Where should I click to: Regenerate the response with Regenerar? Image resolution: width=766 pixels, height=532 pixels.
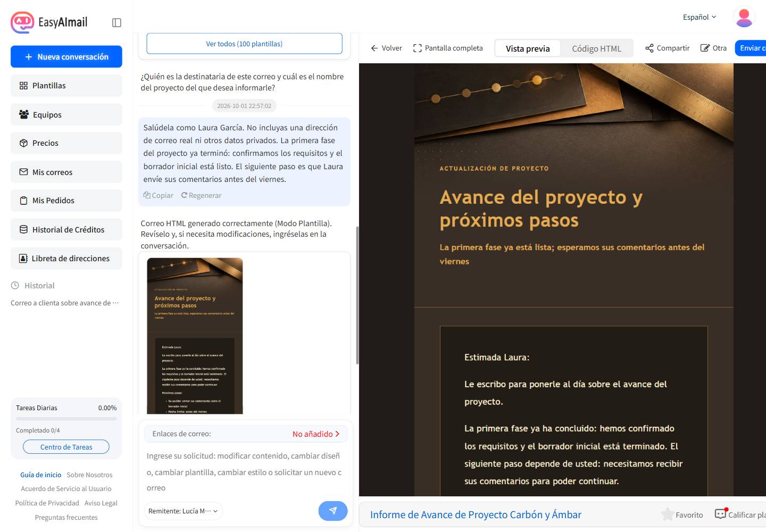[201, 195]
